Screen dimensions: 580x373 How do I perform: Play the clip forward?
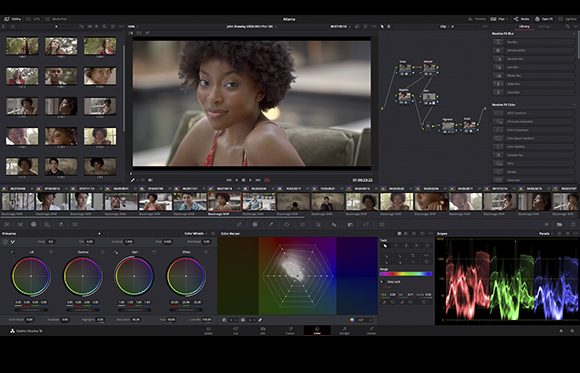[x=250, y=180]
